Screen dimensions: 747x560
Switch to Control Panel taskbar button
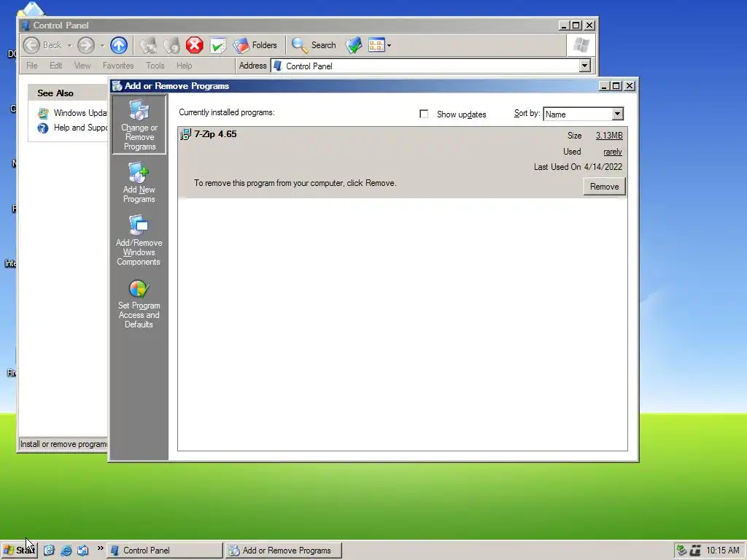[x=164, y=551]
